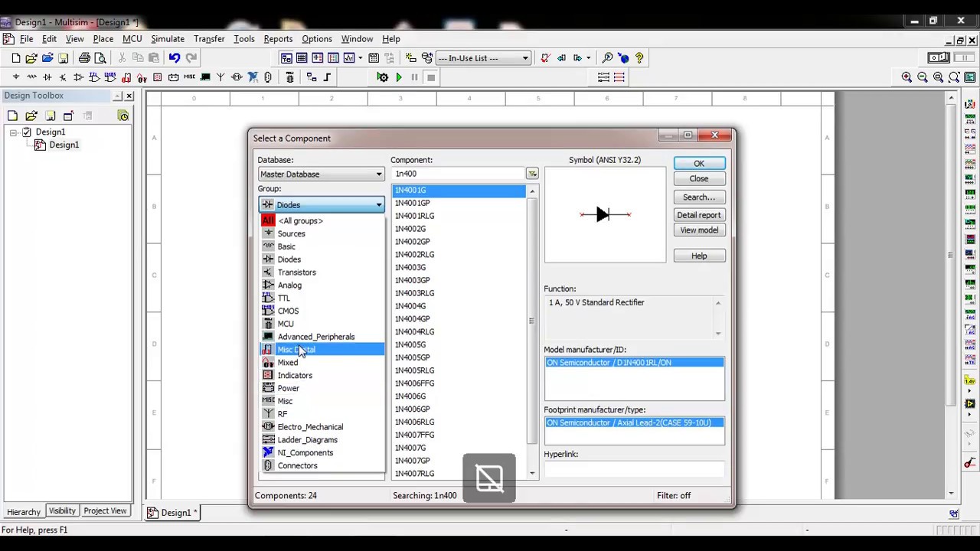The width and height of the screenshot is (980, 551).
Task: Click the Function box scroll down arrow
Action: [718, 333]
